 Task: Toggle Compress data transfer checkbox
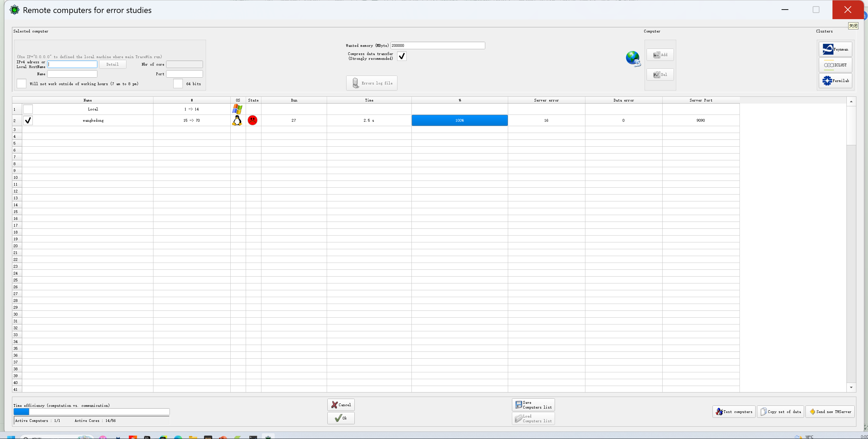pos(402,56)
